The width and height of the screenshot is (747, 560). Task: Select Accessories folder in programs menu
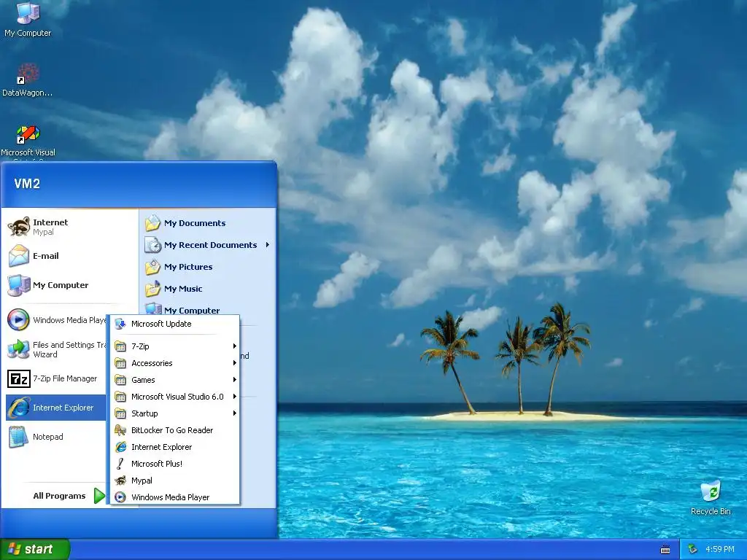click(x=174, y=363)
